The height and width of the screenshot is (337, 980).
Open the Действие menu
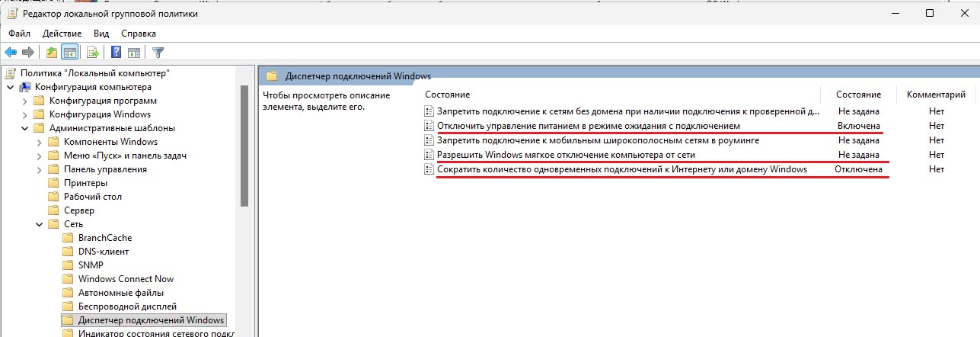click(62, 34)
